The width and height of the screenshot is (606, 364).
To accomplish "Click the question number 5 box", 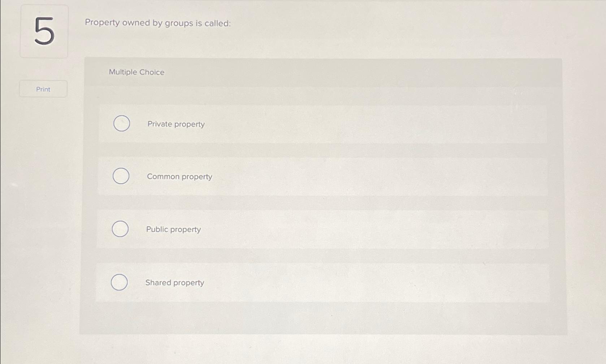I will coord(44,31).
